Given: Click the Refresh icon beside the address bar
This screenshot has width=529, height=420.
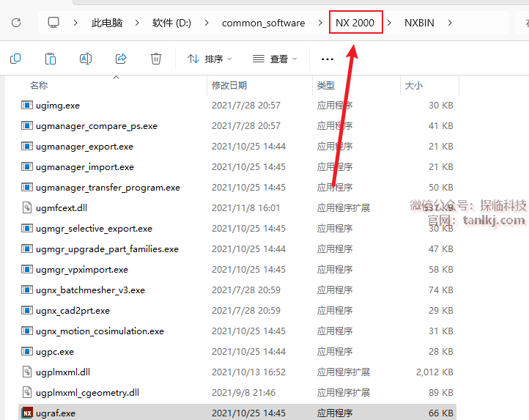Looking at the screenshot, I should coord(15,23).
